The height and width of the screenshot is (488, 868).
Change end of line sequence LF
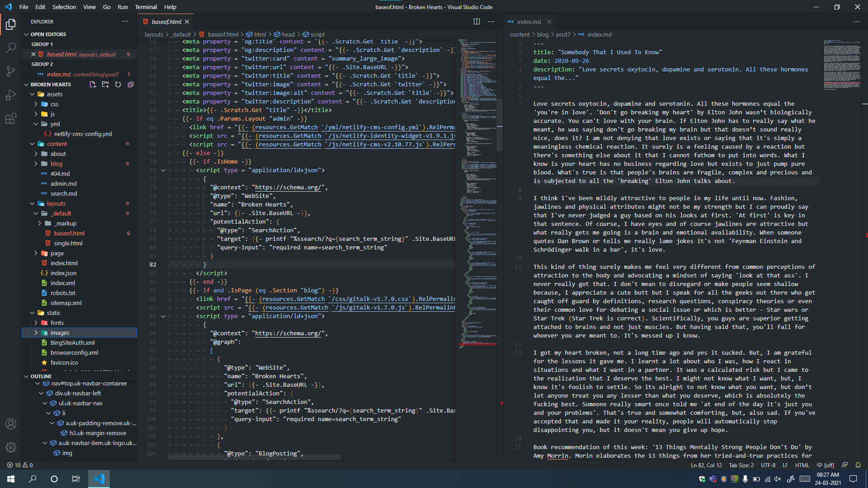pos(785,465)
